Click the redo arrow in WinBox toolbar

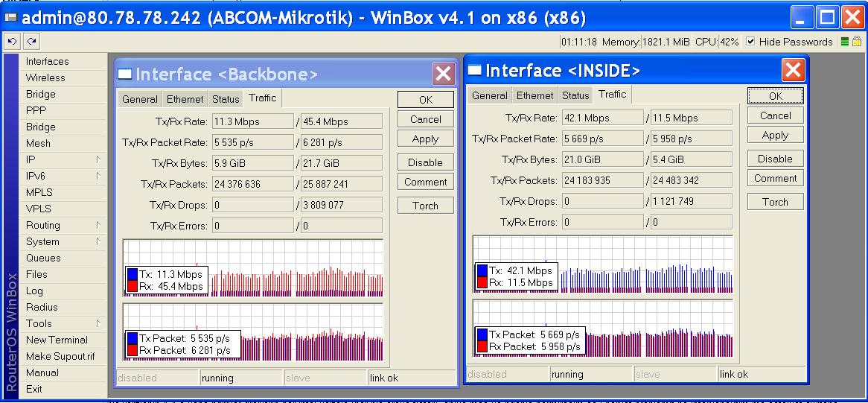point(31,42)
